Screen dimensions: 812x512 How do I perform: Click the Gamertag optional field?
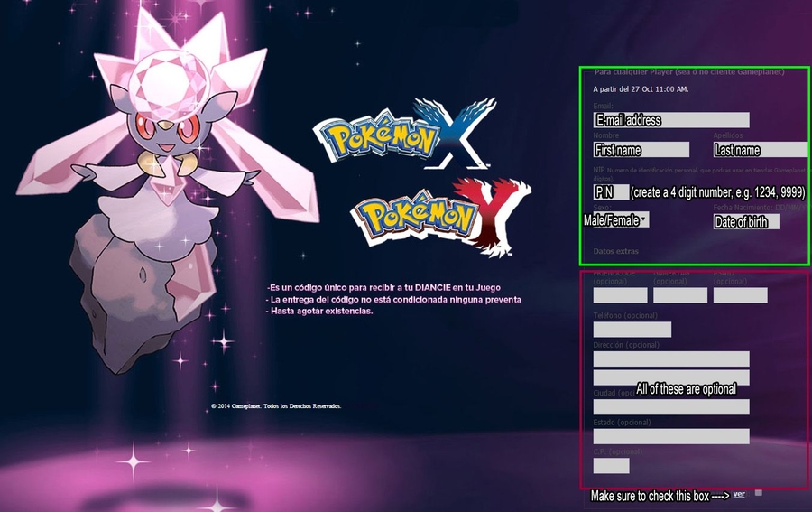tap(679, 295)
